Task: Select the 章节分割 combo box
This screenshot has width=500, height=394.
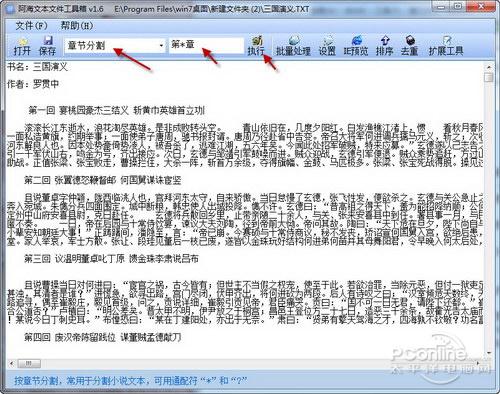Action: pos(115,45)
